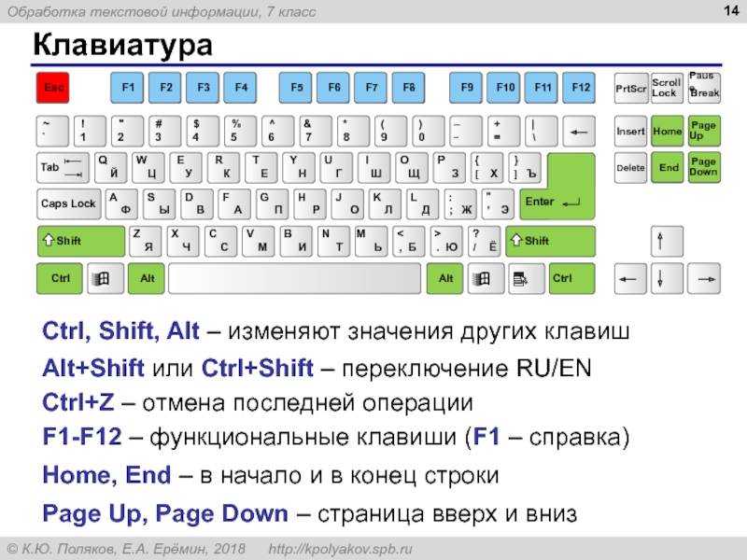Click the Tab key
The width and height of the screenshot is (747, 560).
63,168
